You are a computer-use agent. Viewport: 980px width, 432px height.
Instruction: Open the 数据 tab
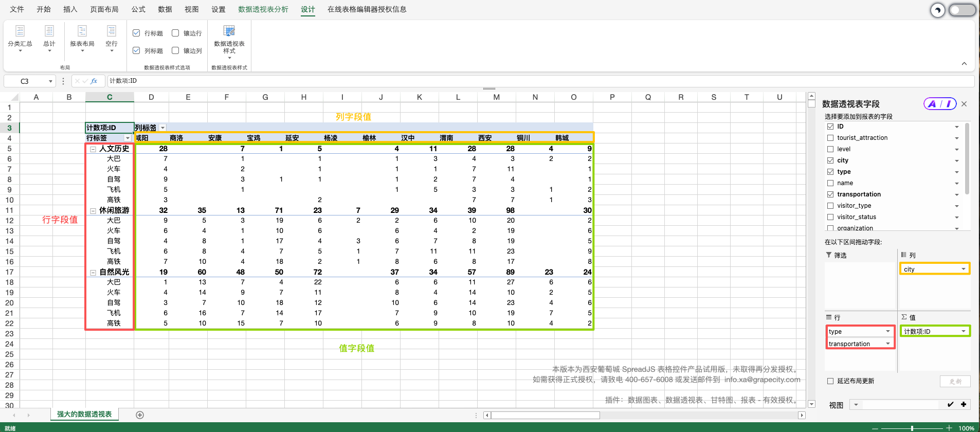click(x=165, y=9)
